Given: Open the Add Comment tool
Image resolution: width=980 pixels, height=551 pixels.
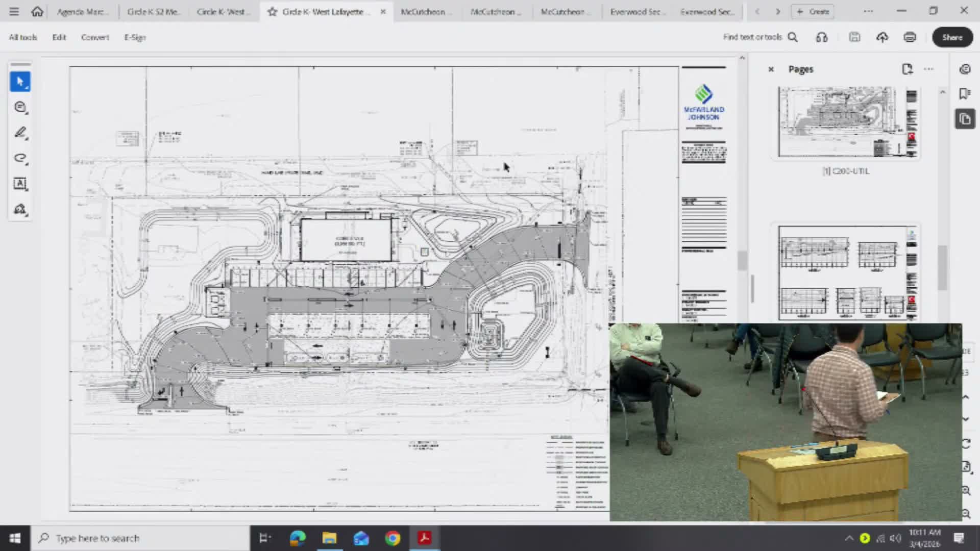Looking at the screenshot, I should click(x=20, y=107).
